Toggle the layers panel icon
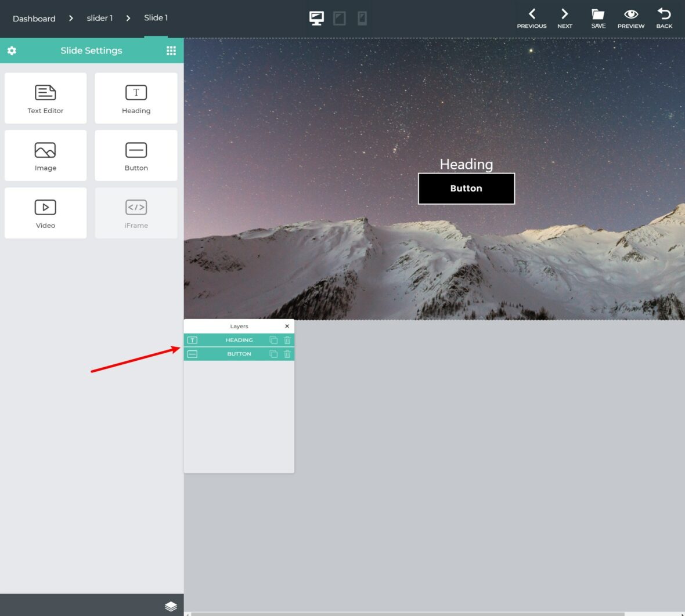 pyautogui.click(x=171, y=606)
